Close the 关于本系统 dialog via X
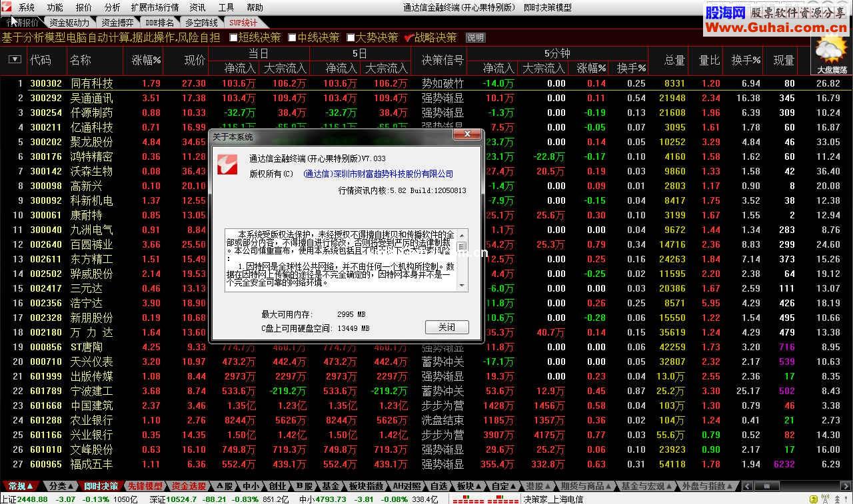853x504 pixels. [466, 134]
